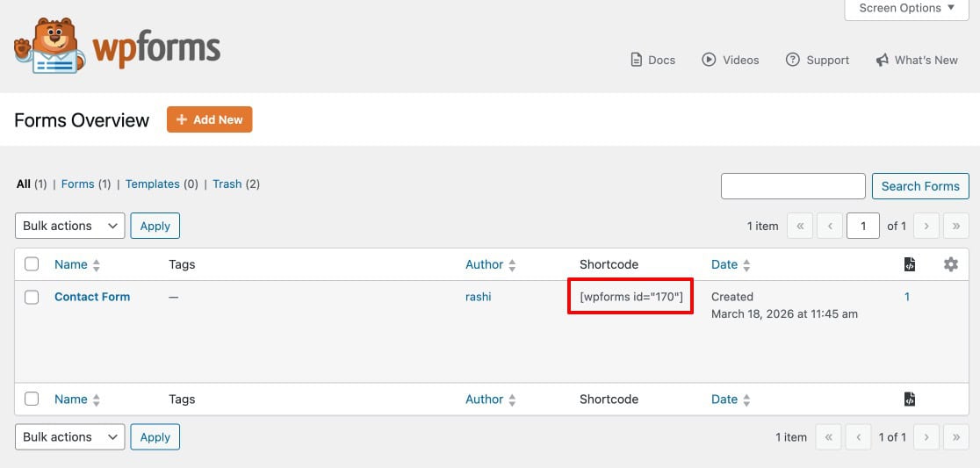The image size is (980, 468).
Task: Click sort arrows beside top Name column
Action: (x=97, y=265)
